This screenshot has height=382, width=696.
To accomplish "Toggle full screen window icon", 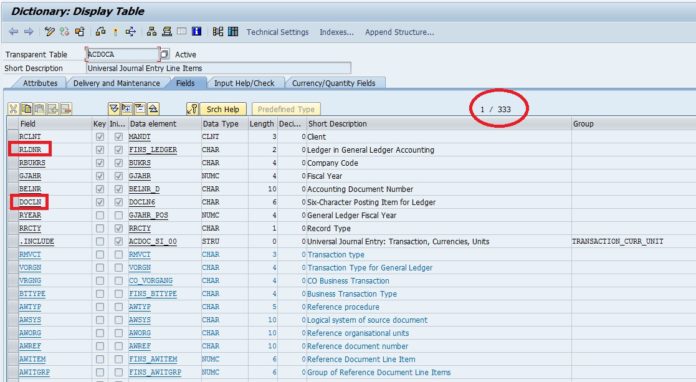I will (182, 32).
